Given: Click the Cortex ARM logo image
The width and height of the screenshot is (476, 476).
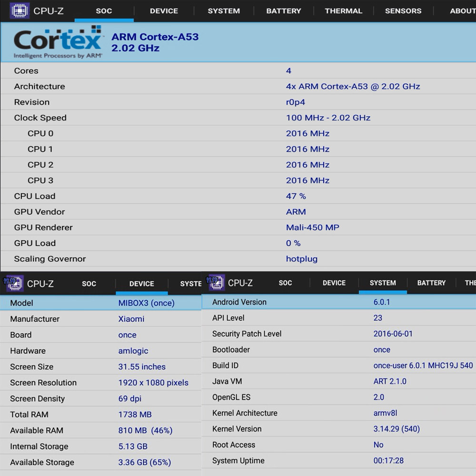Looking at the screenshot, I should (x=58, y=42).
